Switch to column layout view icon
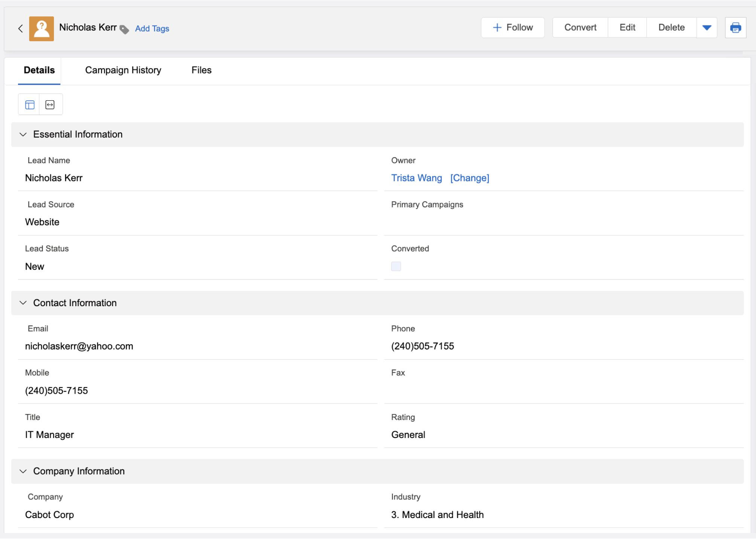 pos(30,105)
